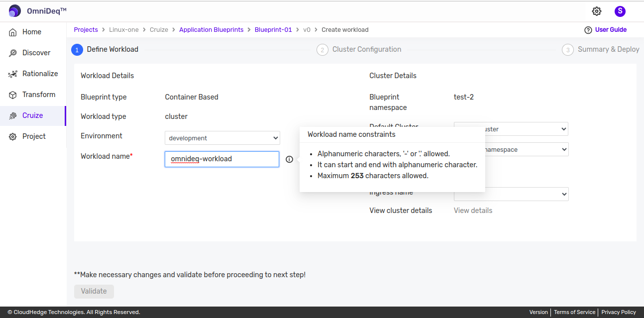Open the Ingress name dropdown
The width and height of the screenshot is (644, 318).
(511, 194)
